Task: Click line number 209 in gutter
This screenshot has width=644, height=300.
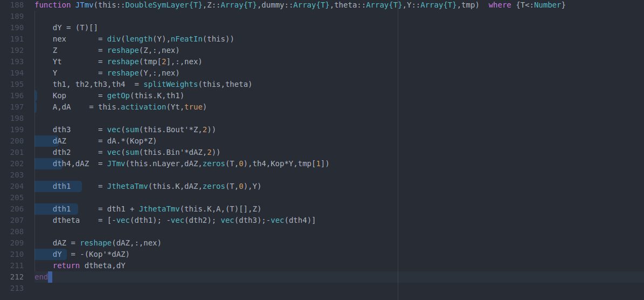Action: tap(17, 243)
